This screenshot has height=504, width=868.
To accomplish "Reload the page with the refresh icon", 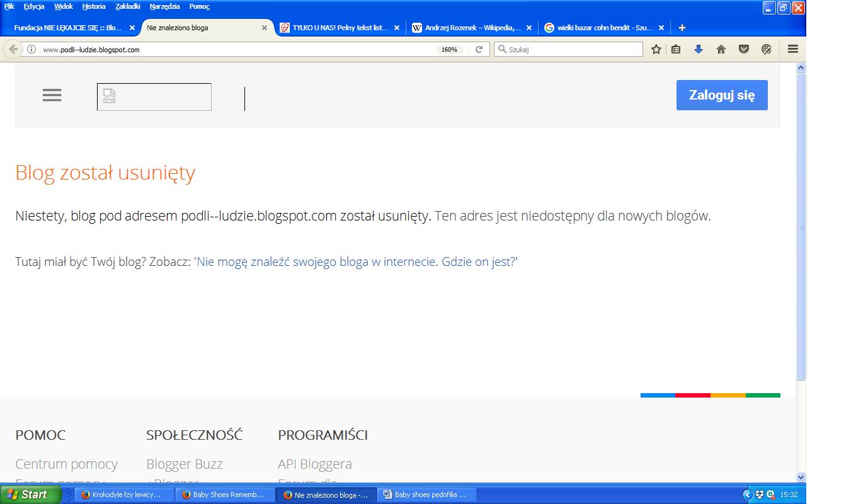I will pos(479,49).
